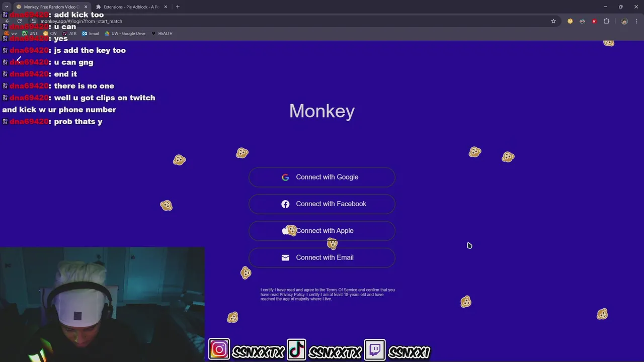Image resolution: width=644 pixels, height=362 pixels.
Task: Bookmark this page with the star icon
Action: pyautogui.click(x=553, y=21)
